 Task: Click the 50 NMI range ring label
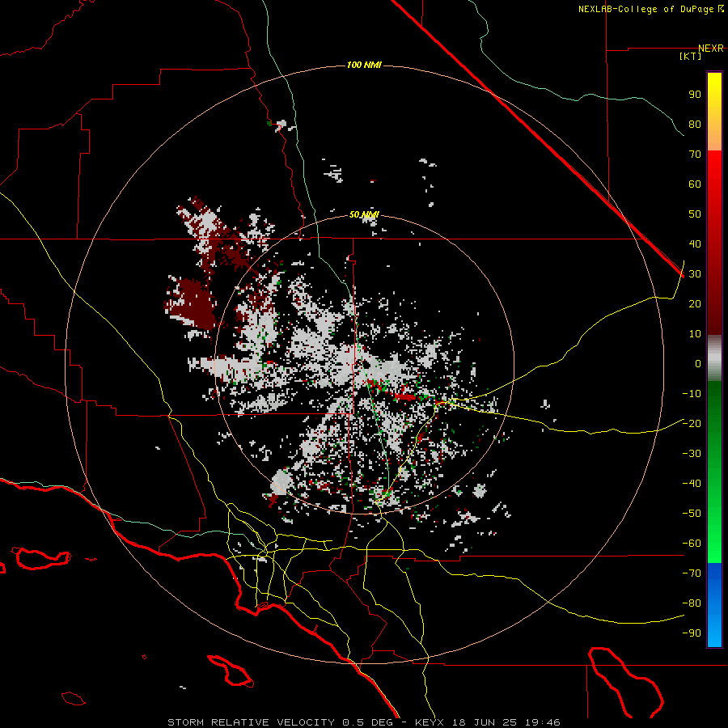point(364,214)
